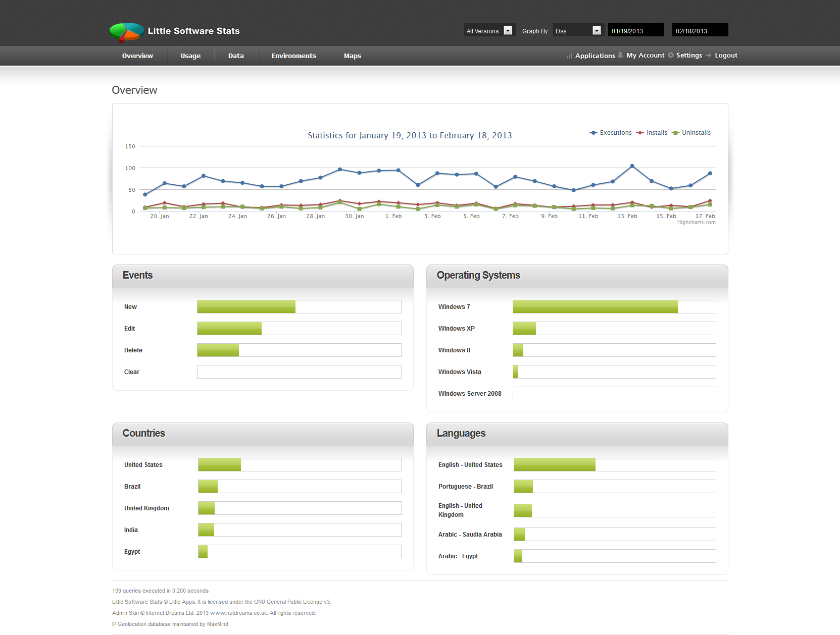Click the Logout arrow icon
This screenshot has height=635, width=840.
click(x=709, y=56)
